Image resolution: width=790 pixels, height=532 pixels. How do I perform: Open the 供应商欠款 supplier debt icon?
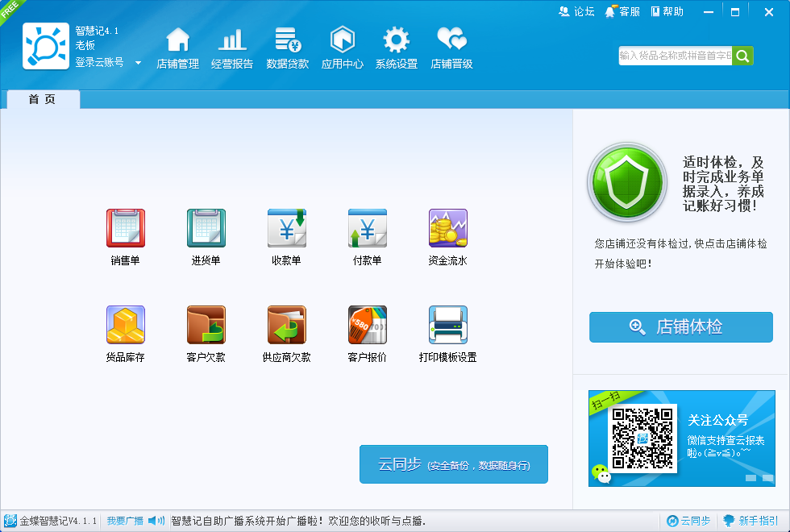click(x=287, y=325)
